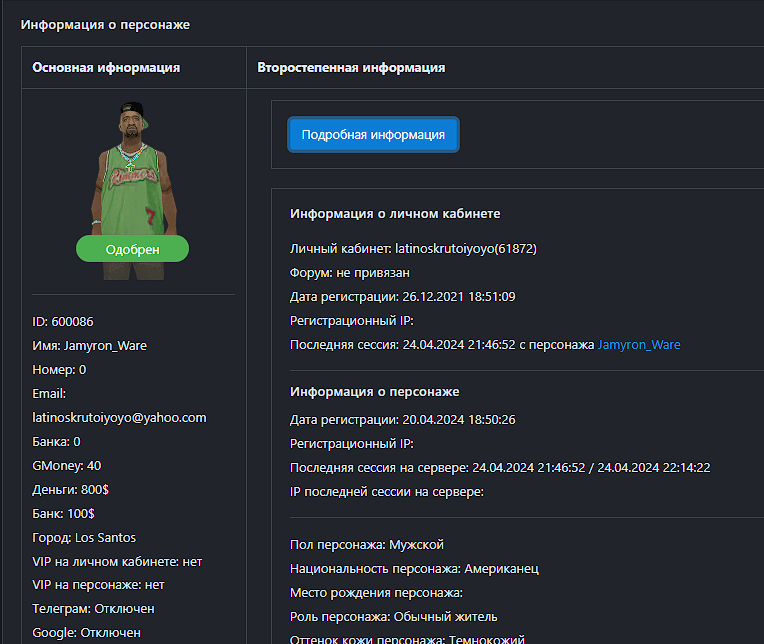Click the email latinoskrutoiyoyo@yahoo.com text

[x=119, y=417]
